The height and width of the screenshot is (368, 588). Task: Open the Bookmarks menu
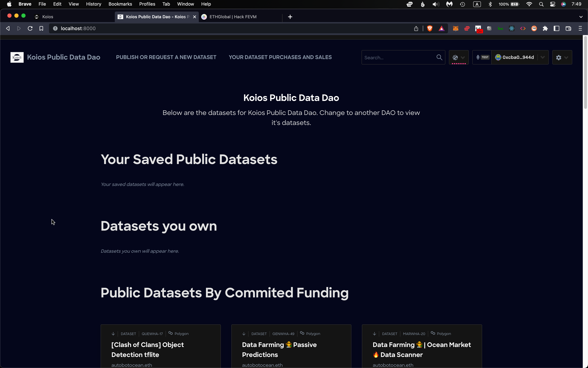pos(120,4)
